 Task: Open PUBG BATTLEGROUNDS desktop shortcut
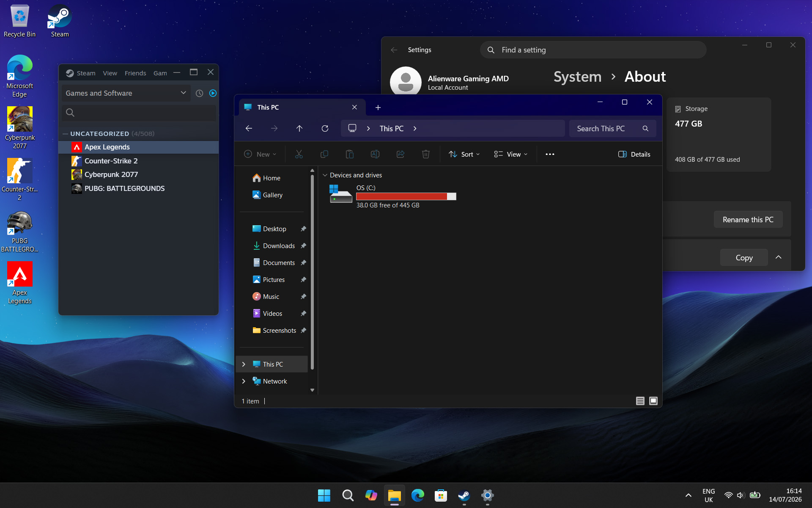point(20,231)
